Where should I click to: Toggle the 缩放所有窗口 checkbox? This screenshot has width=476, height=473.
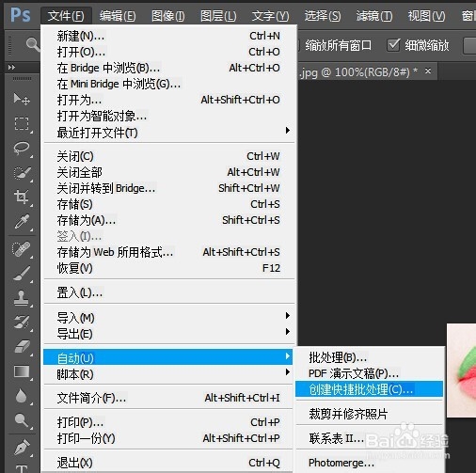click(298, 45)
